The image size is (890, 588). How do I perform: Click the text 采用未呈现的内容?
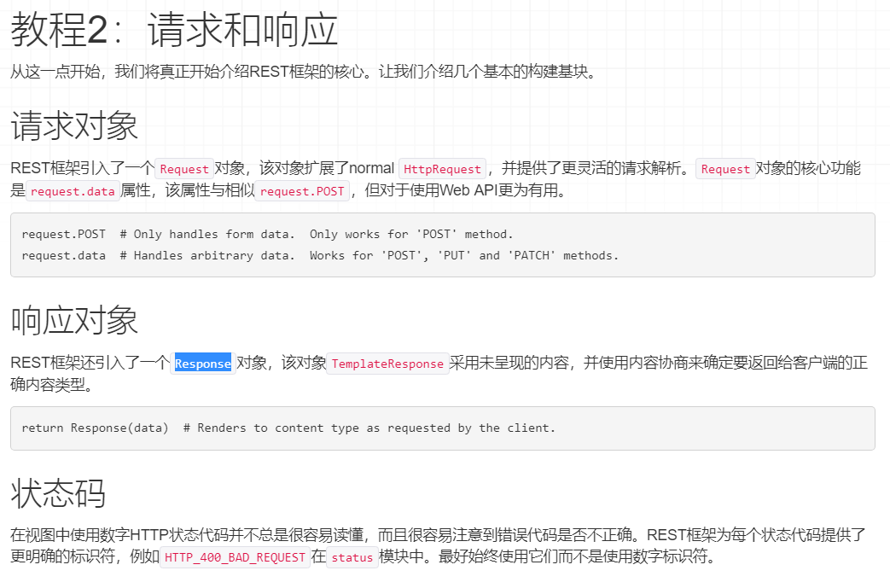pos(509,363)
